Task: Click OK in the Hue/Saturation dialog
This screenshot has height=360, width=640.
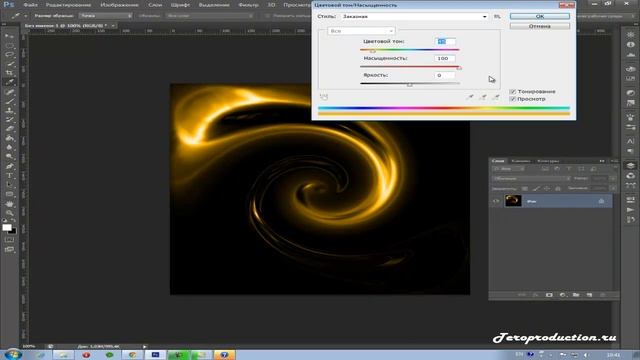Action: point(540,16)
